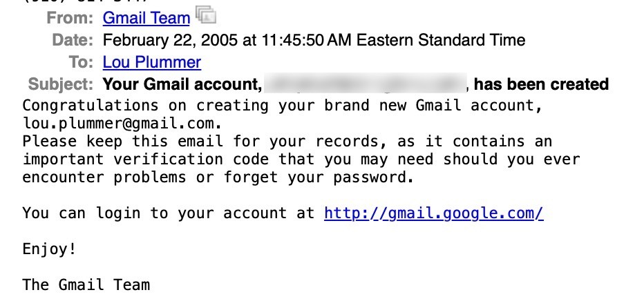Click the contact card icon beside Gmail Team
The image size is (644, 308).
(x=205, y=16)
